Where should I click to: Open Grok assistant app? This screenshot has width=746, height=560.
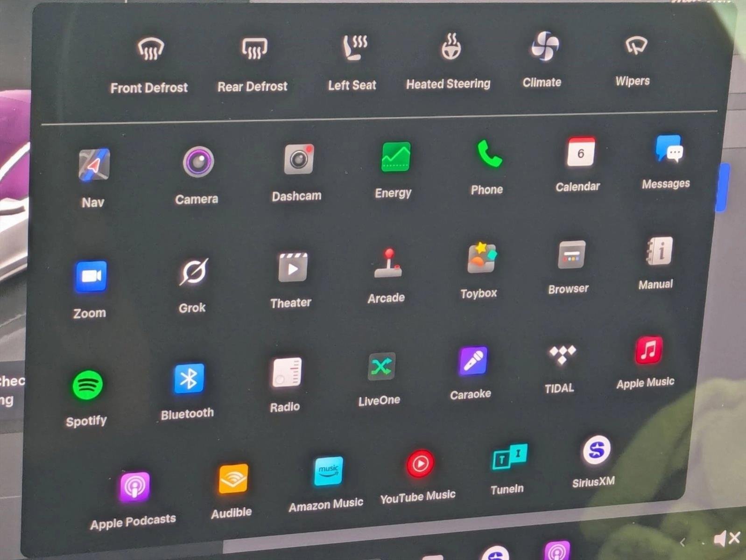193,272
